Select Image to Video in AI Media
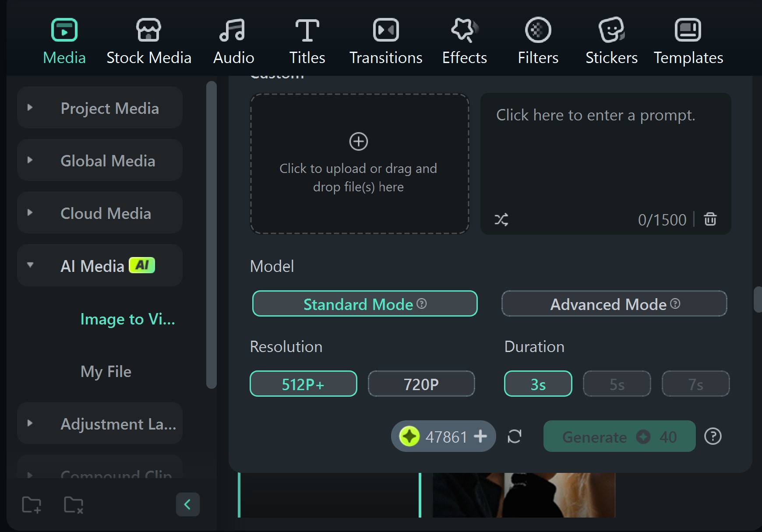762x532 pixels. pos(127,319)
